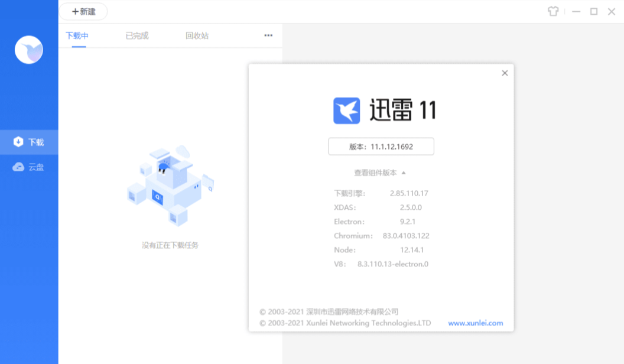The height and width of the screenshot is (364, 624).
Task: Maximize the Xunlei window
Action: pos(594,12)
